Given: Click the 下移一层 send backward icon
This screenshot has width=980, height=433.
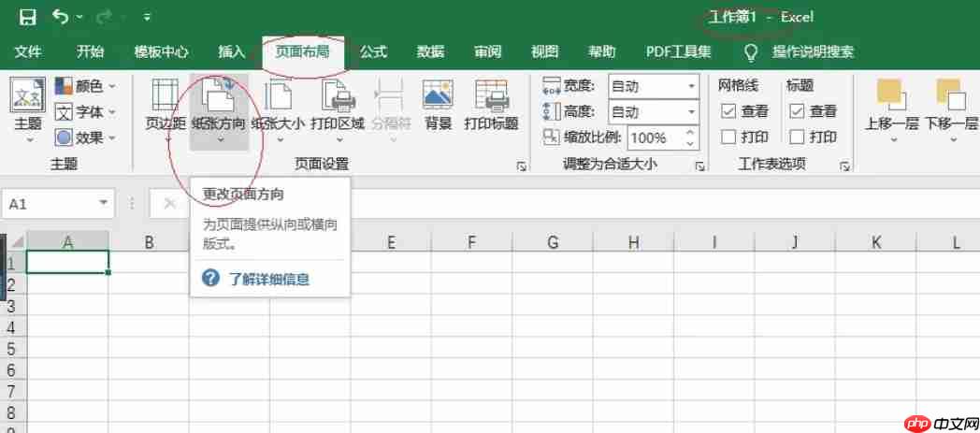Looking at the screenshot, I should 951,94.
